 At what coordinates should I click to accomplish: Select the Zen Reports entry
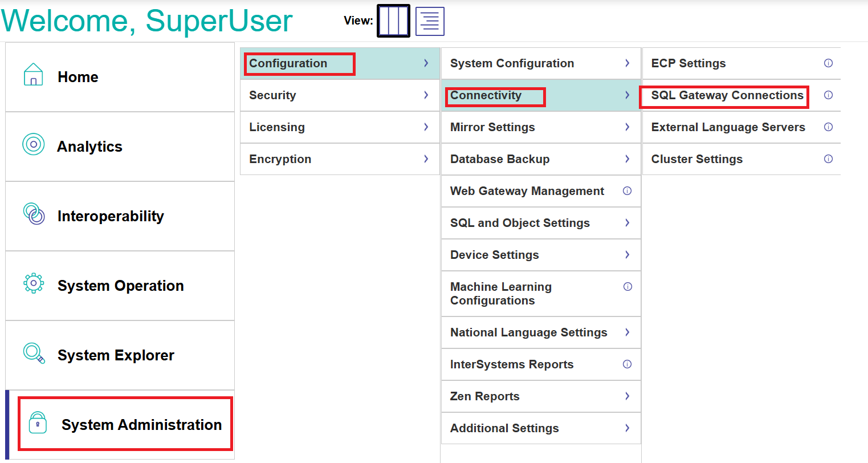484,396
